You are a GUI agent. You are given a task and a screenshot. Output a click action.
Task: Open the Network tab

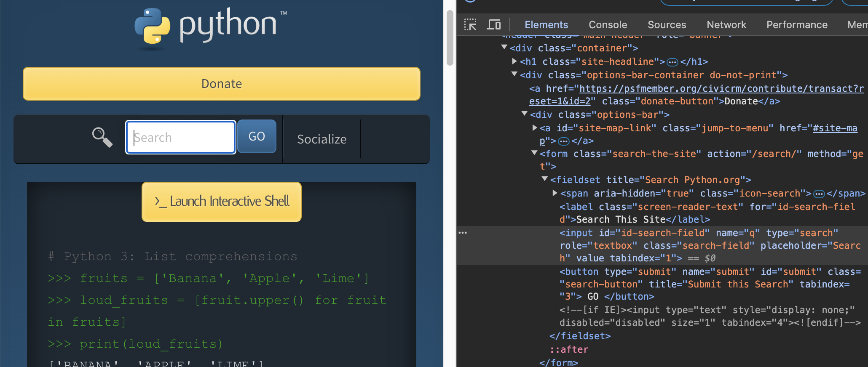(726, 25)
